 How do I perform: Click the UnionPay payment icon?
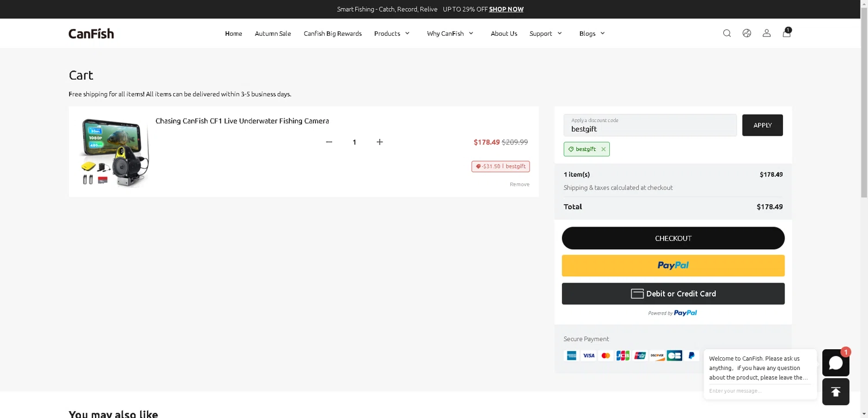[x=640, y=356]
